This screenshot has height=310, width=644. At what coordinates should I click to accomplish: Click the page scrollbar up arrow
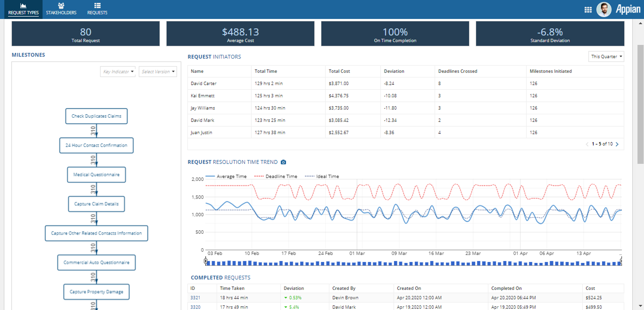tap(640, 23)
